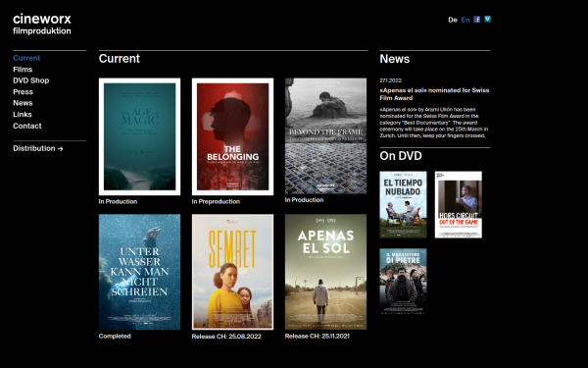Switch language to De

(453, 20)
